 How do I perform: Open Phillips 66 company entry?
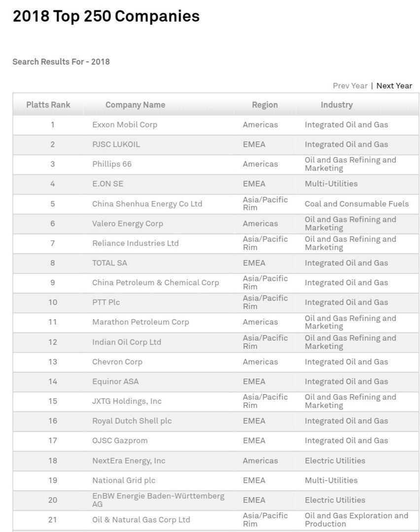click(x=112, y=164)
